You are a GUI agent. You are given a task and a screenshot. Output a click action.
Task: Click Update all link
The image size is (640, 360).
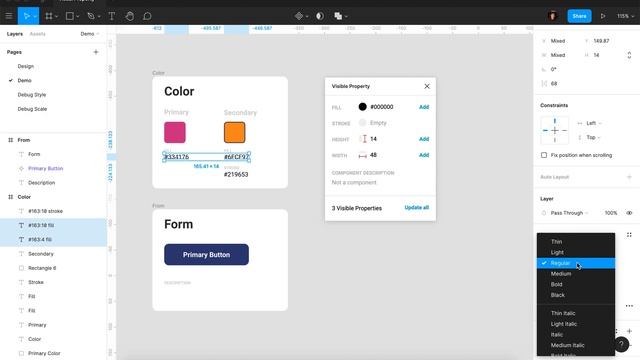(x=416, y=208)
